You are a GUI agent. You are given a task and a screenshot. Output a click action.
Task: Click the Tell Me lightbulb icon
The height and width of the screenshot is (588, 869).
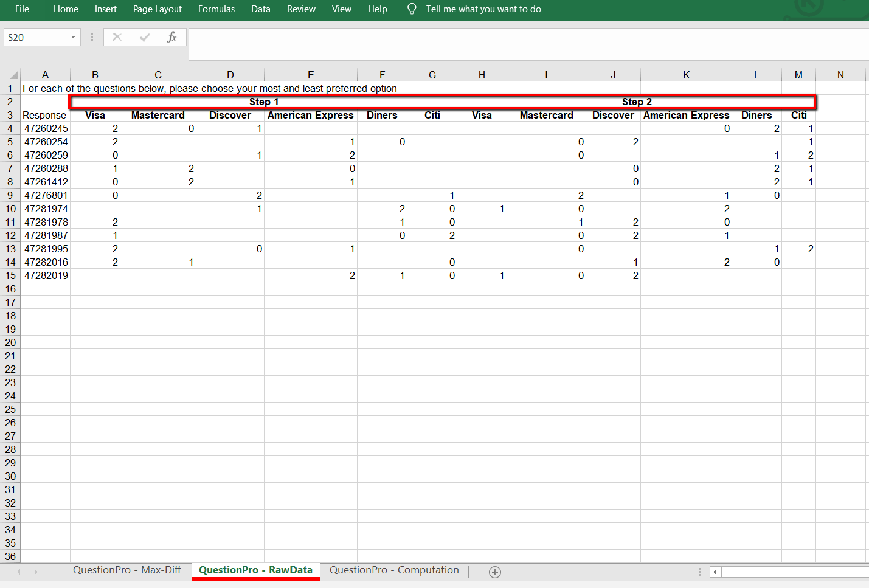(412, 9)
